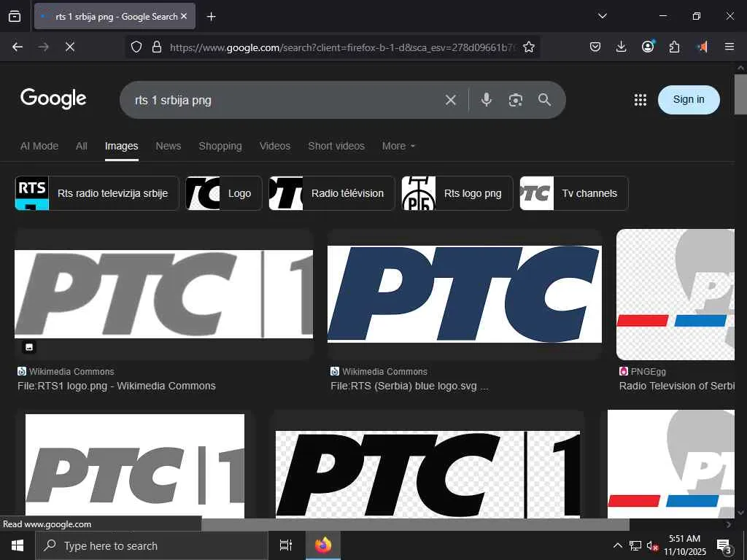The image size is (747, 560).
Task: Open File:RTS1 logo.png Wikimedia Commons link
Action: coord(117,386)
